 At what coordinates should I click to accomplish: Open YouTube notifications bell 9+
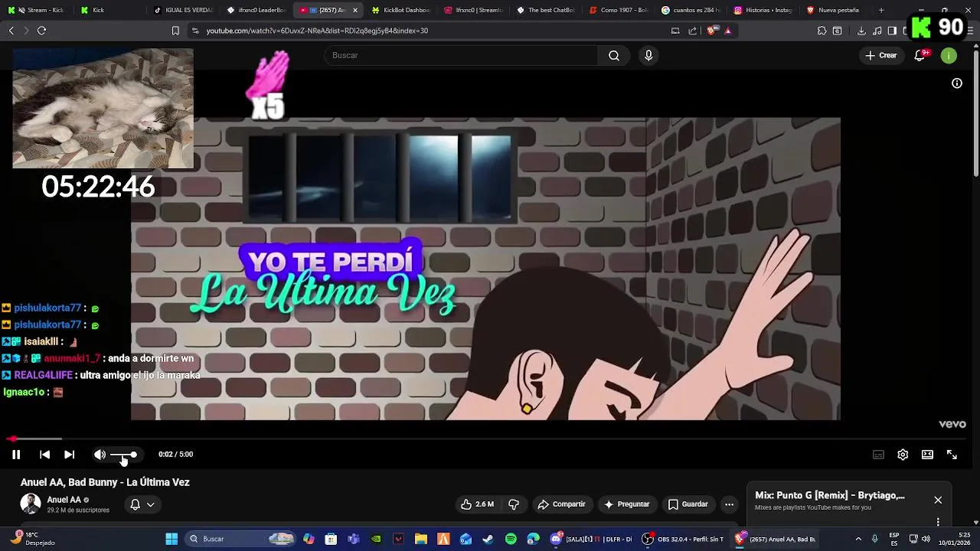[920, 55]
